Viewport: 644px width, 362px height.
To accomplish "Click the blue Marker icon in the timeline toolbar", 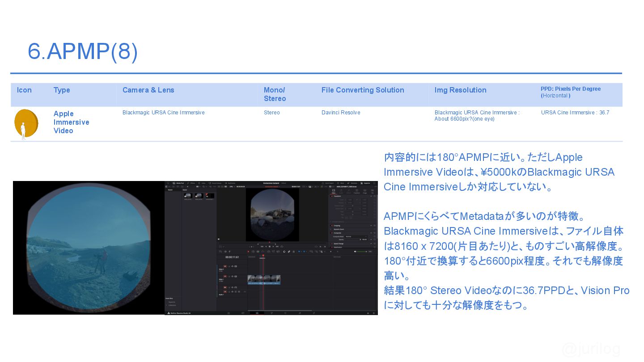I will [304, 252].
